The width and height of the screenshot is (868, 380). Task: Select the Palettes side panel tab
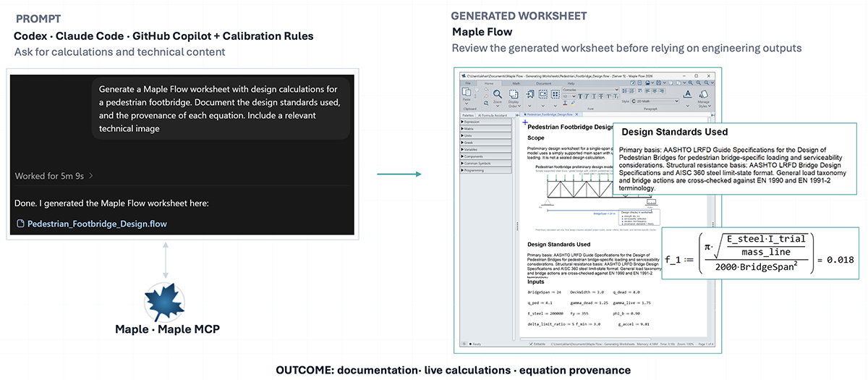point(468,115)
